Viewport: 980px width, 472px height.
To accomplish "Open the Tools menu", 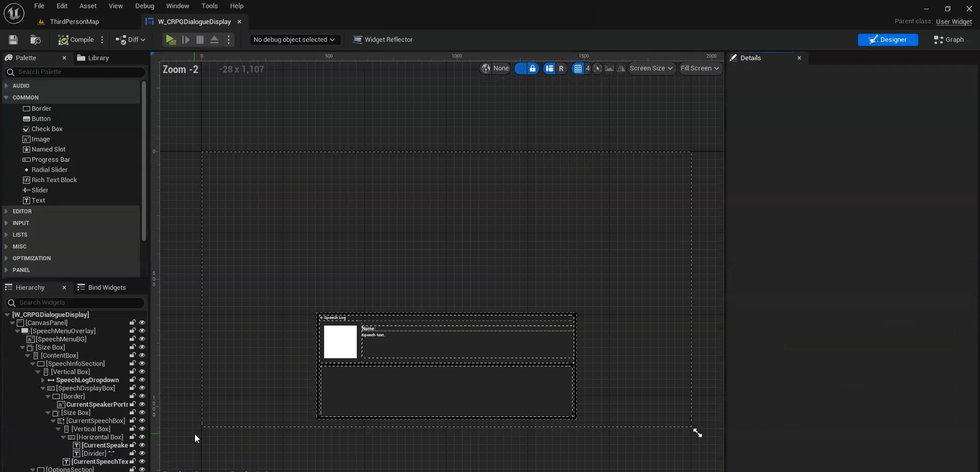I will pos(209,6).
